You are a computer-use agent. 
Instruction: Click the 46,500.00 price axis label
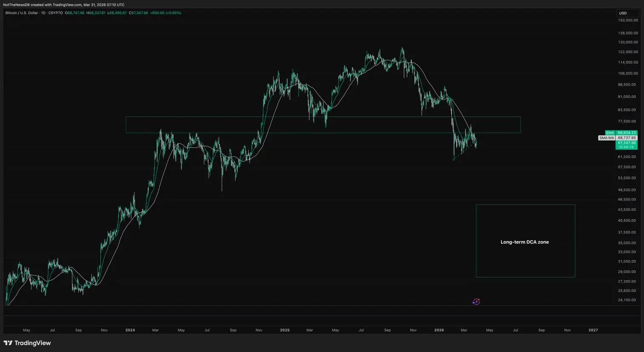(x=627, y=199)
